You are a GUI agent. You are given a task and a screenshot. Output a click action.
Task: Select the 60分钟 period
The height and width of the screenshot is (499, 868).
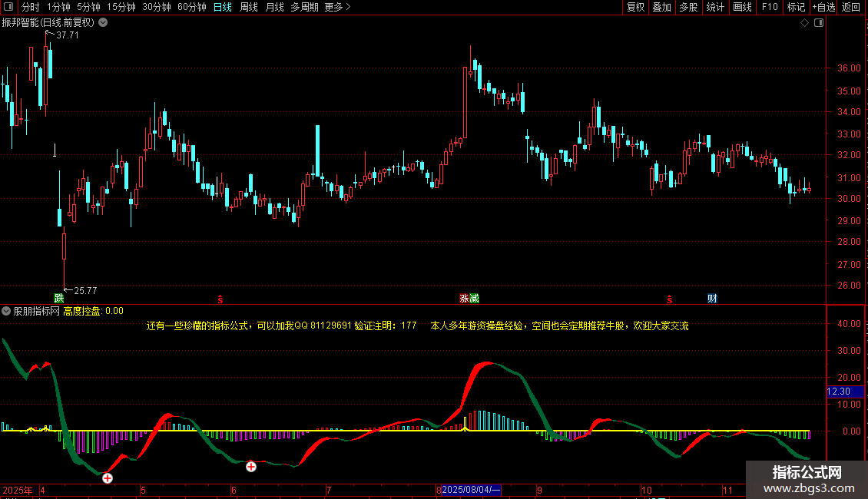point(191,7)
